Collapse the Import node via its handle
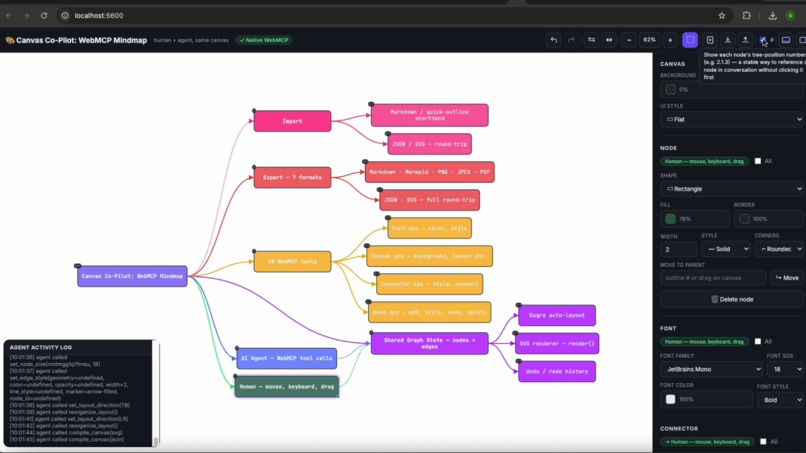806x453 pixels. [254, 111]
